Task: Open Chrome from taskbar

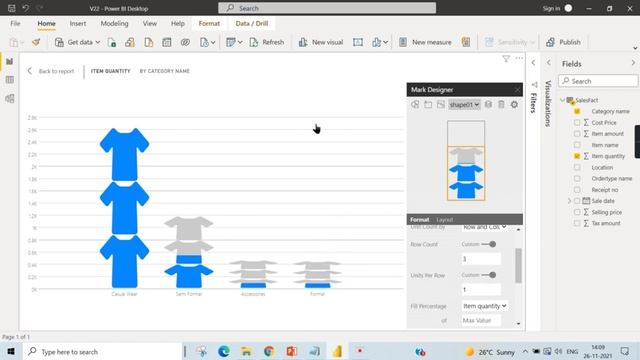Action: click(269, 351)
